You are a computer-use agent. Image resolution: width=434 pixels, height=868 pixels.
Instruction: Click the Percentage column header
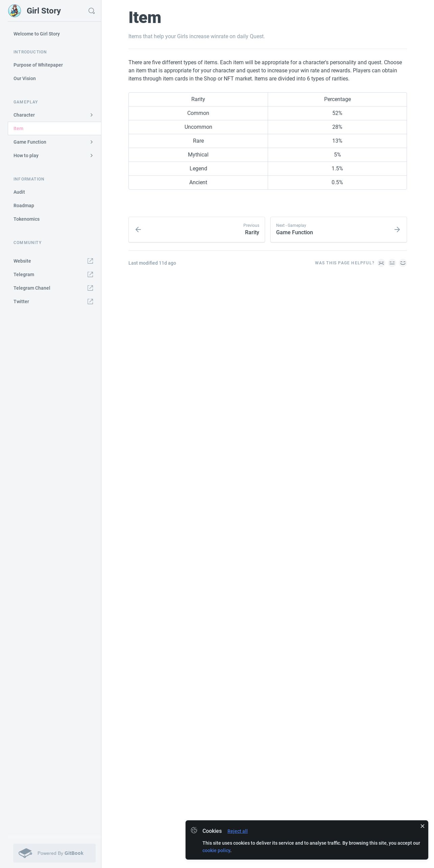click(337, 99)
